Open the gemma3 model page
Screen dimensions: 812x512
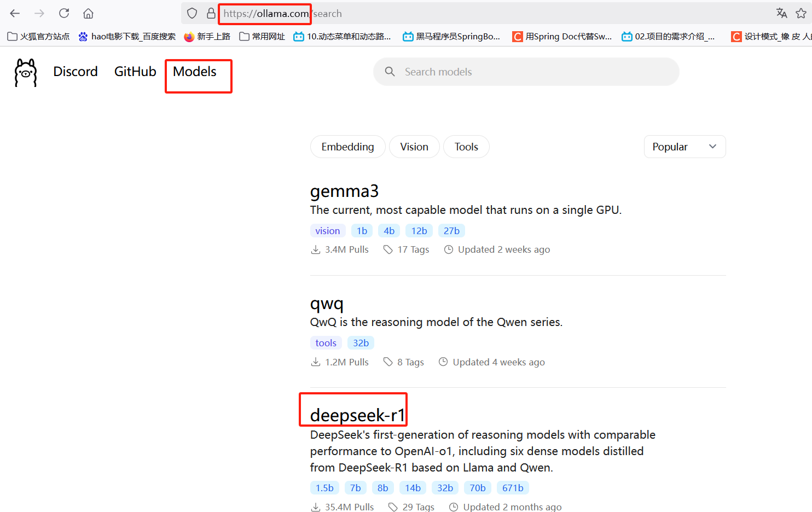344,191
